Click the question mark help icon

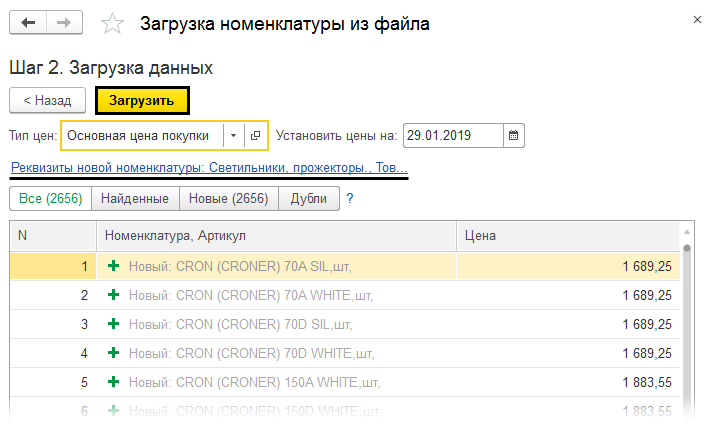pyautogui.click(x=350, y=199)
